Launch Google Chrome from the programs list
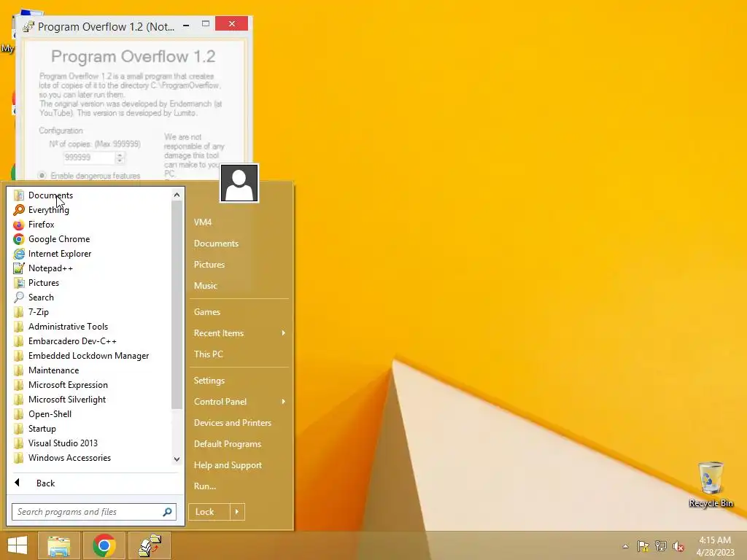This screenshot has width=747, height=560. [58, 239]
